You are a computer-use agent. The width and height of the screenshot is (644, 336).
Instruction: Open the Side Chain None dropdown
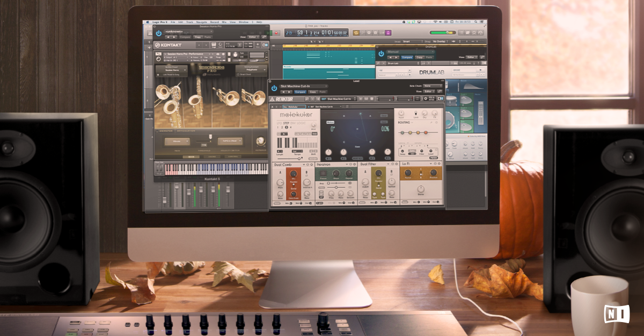click(x=432, y=86)
